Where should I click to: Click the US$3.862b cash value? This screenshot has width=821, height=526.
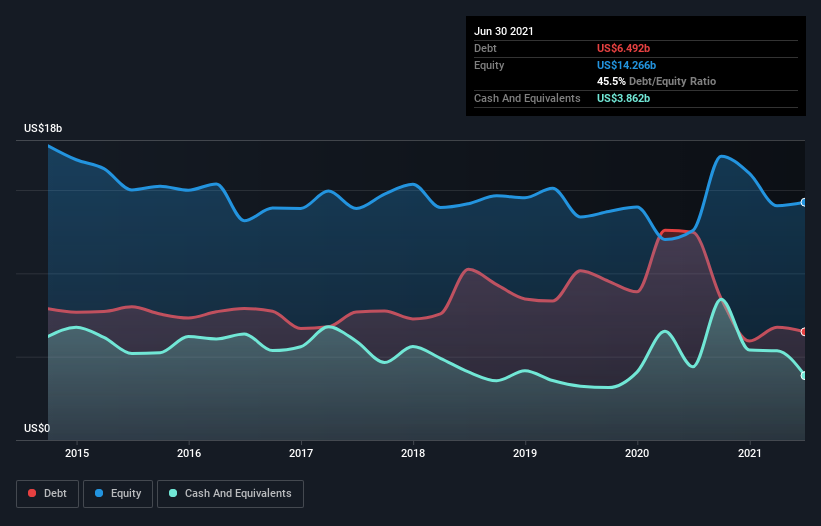pos(623,98)
